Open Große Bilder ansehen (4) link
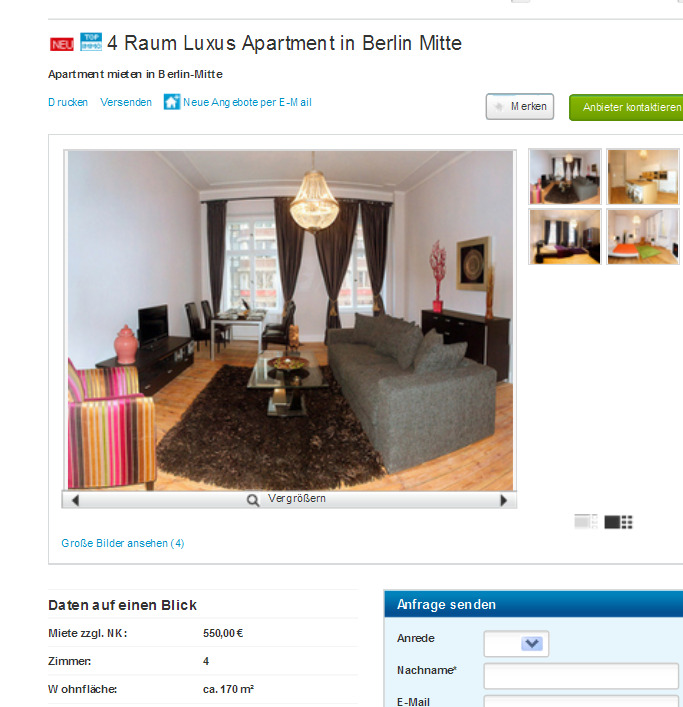Viewport: 683px width, 707px height. coord(123,543)
